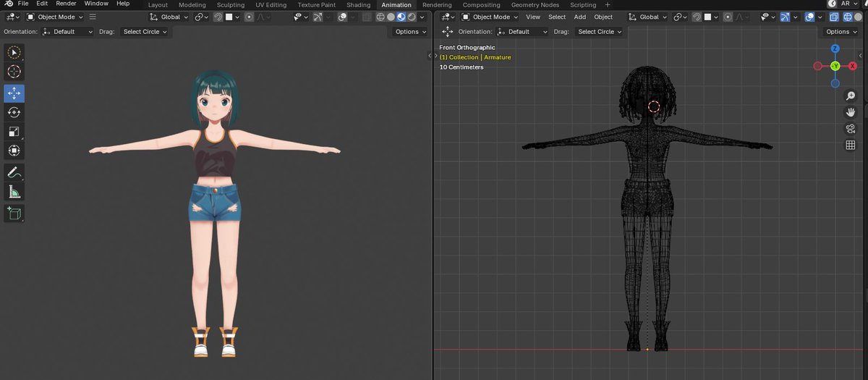Toggle proportional editing in left viewport
The image size is (868, 380).
point(250,17)
